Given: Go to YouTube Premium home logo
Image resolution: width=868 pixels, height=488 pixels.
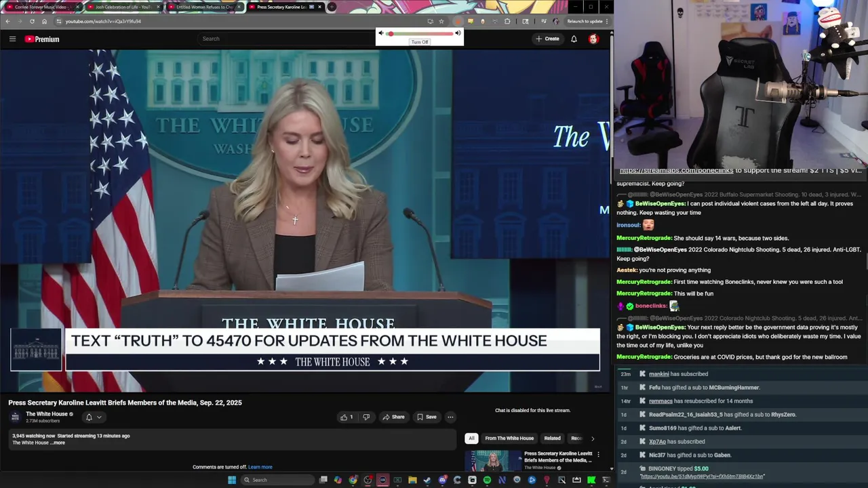Looking at the screenshot, I should pyautogui.click(x=42, y=39).
